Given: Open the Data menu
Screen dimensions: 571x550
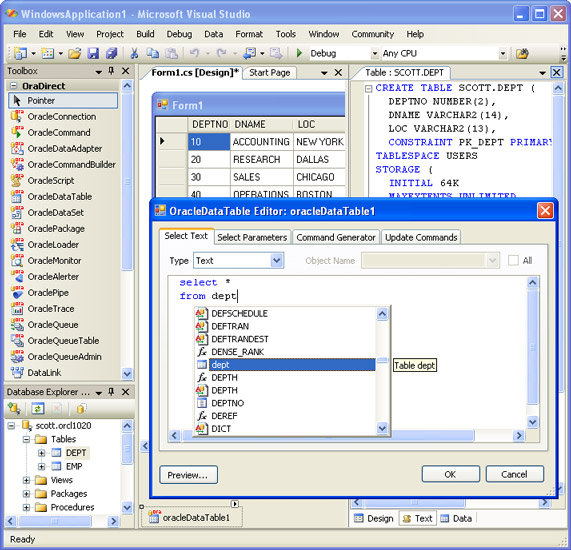Looking at the screenshot, I should point(213,34).
